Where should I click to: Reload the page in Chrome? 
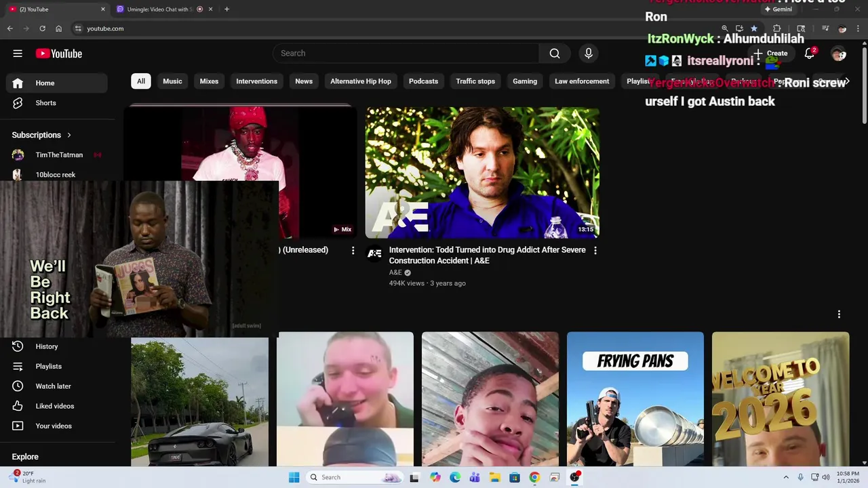(x=42, y=28)
